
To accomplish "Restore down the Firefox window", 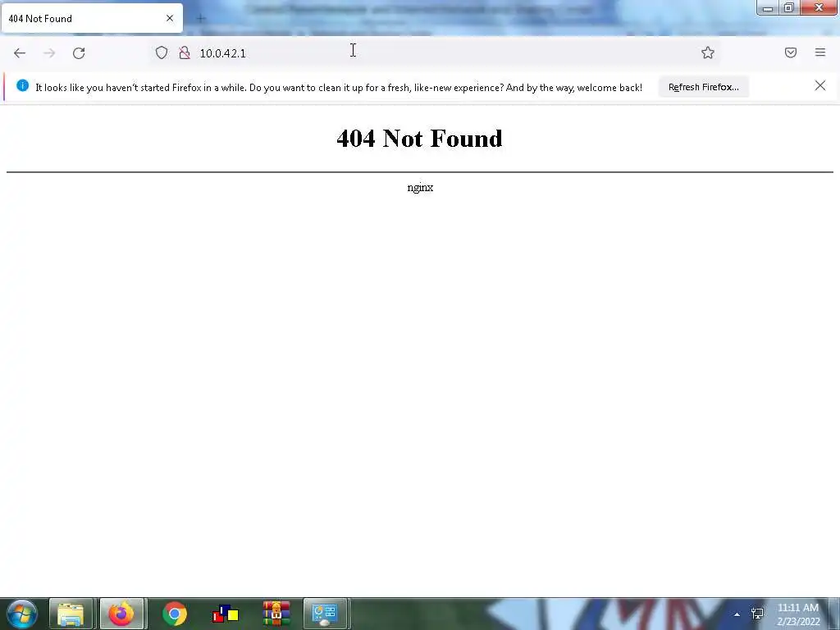I will 789,7.
